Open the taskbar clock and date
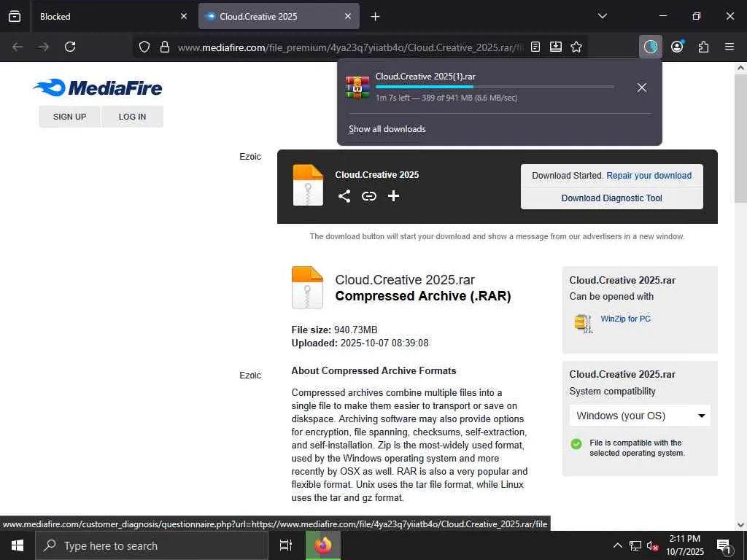This screenshot has width=747, height=560. tap(684, 545)
